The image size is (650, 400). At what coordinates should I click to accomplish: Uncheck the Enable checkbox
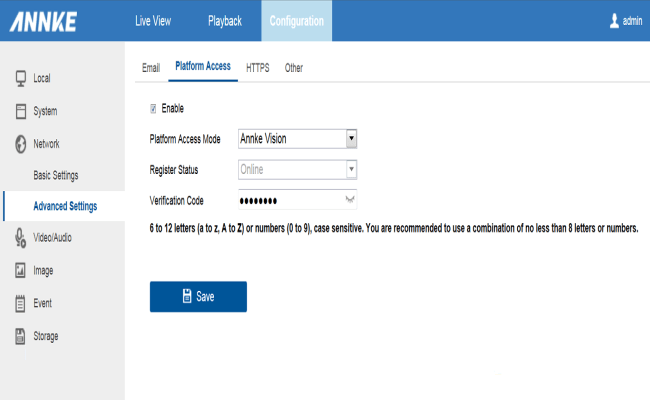[153, 108]
